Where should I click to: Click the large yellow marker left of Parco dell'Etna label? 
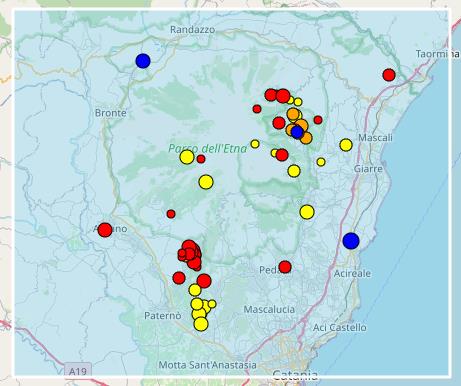pyautogui.click(x=187, y=157)
